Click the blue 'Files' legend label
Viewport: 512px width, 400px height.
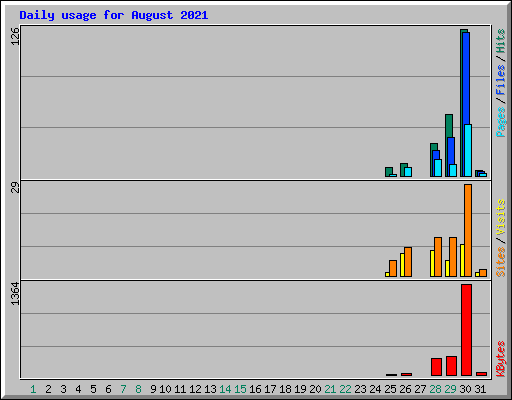pyautogui.click(x=501, y=79)
